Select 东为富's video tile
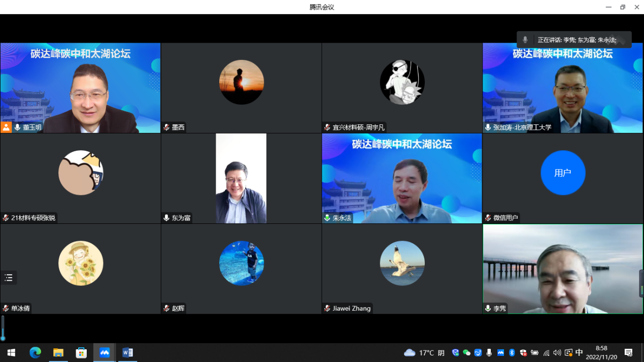 pos(241,178)
